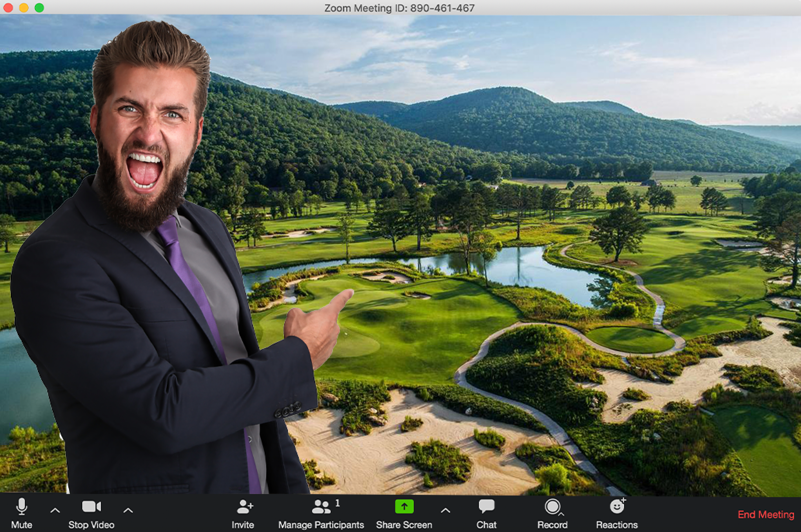Image resolution: width=801 pixels, height=532 pixels.
Task: Enter full screen with green button
Action: point(39,8)
